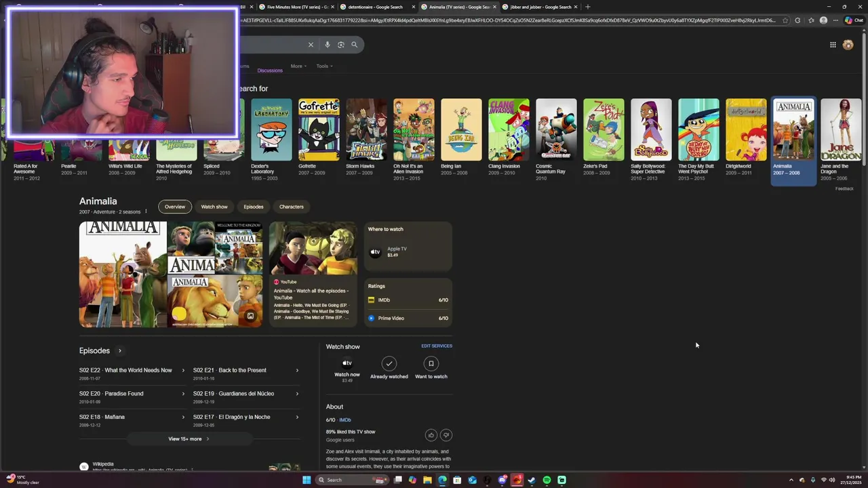Screen dimensions: 868x488
Task: Switch to Characters tab
Action: coord(292,207)
